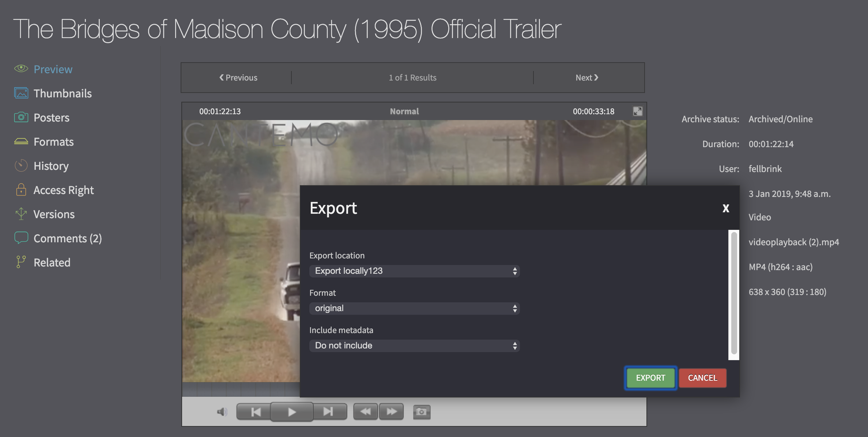This screenshot has width=868, height=437.
Task: Click the 1 of 1 Results text
Action: tap(412, 78)
